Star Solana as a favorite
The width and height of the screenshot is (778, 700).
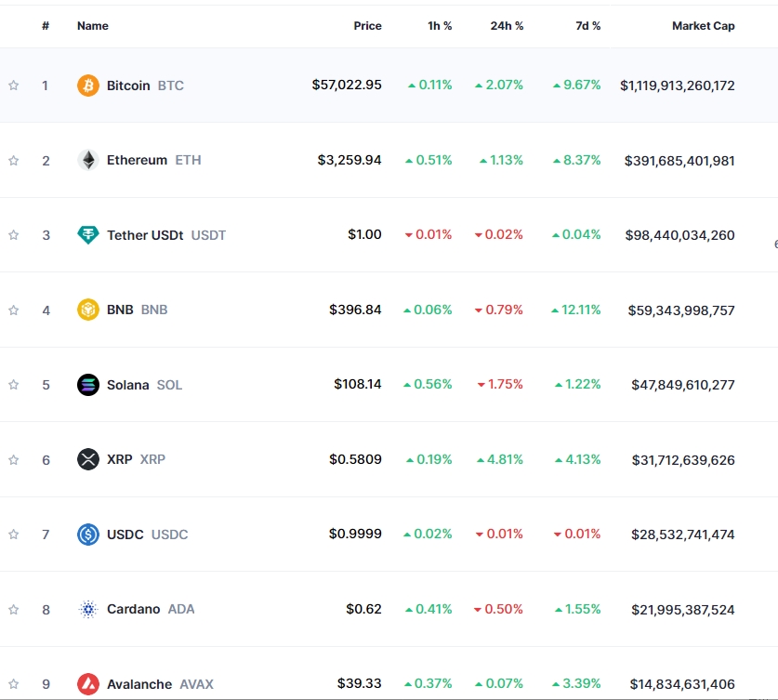[13, 385]
